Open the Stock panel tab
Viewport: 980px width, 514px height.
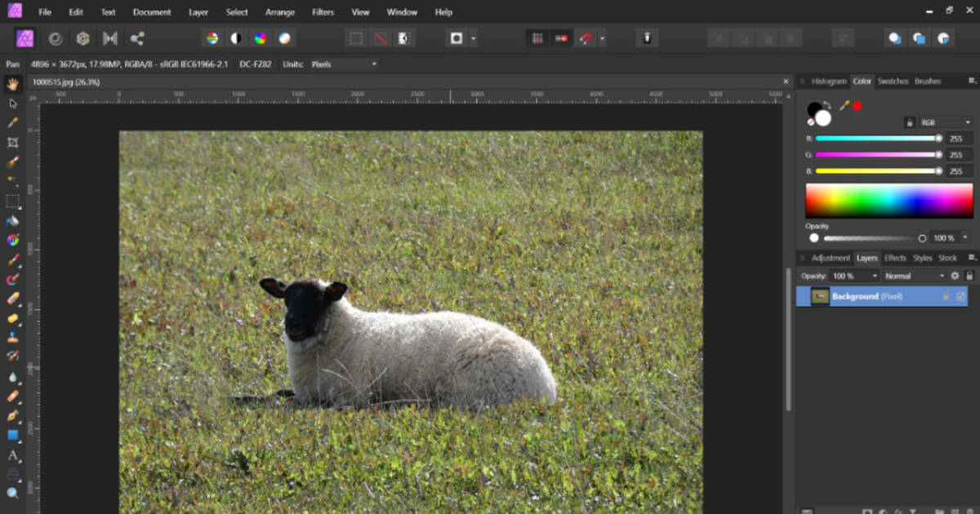(x=947, y=258)
